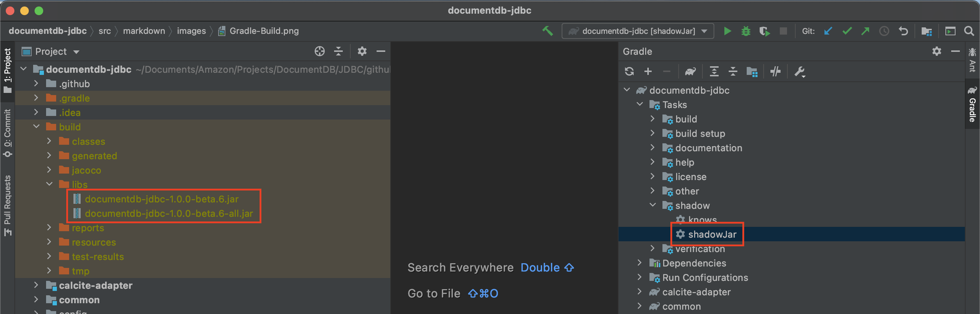Viewport: 980px width, 314px height.
Task: Open the 1: Project side tab
Action: pos(7,71)
